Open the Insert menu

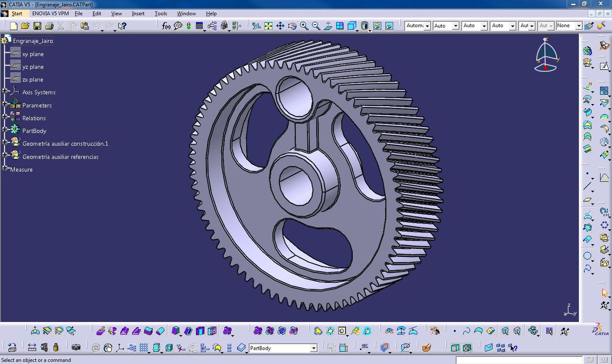[138, 13]
